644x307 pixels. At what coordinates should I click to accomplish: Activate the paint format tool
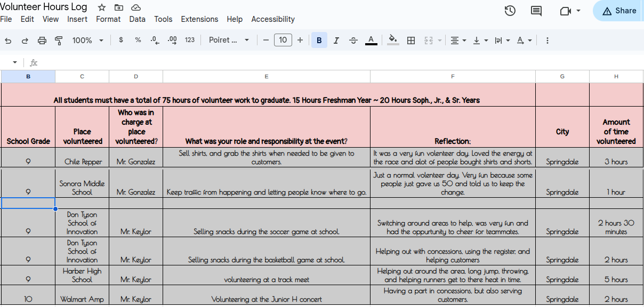tap(59, 41)
